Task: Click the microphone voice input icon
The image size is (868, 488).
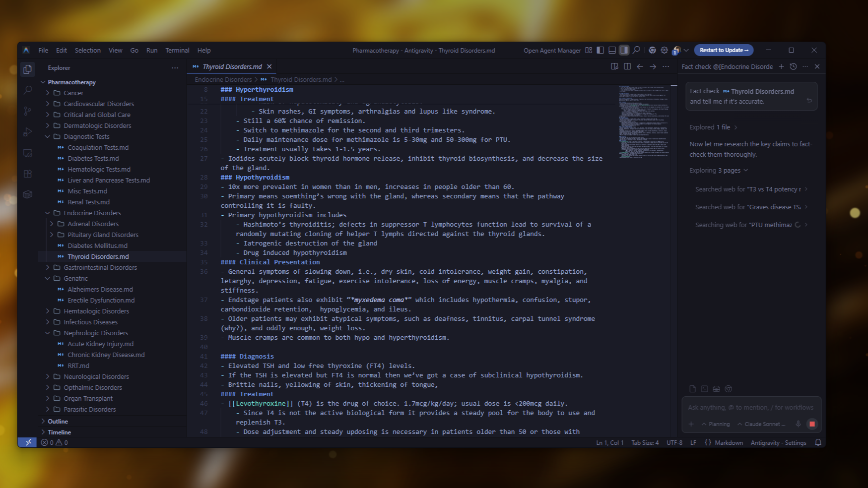Action: (798, 424)
